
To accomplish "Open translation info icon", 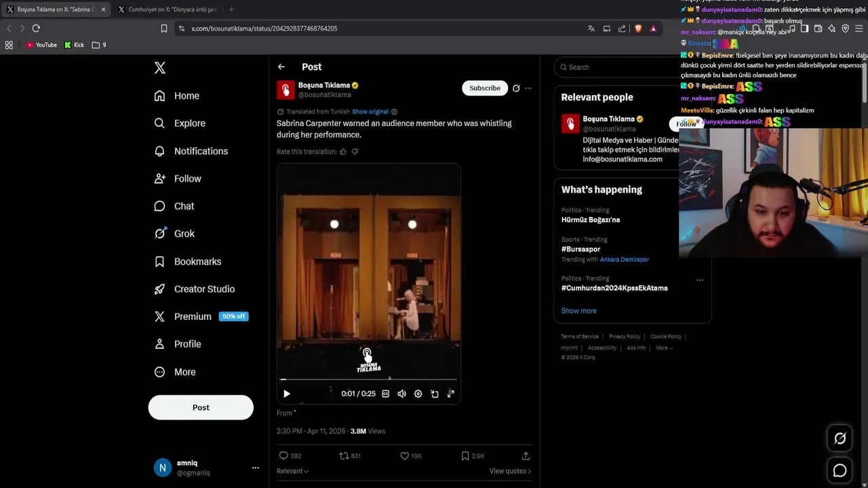I will tap(394, 112).
